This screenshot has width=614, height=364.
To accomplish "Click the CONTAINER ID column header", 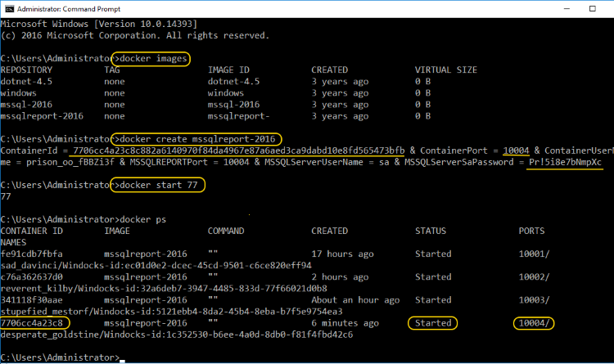I will coord(32,231).
